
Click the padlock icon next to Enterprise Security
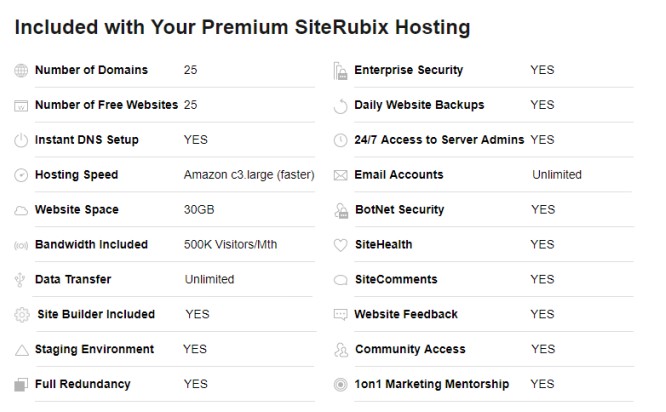click(340, 71)
